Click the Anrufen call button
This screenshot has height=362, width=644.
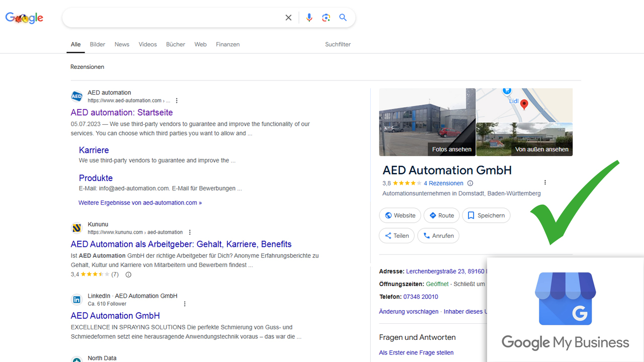coord(438,236)
